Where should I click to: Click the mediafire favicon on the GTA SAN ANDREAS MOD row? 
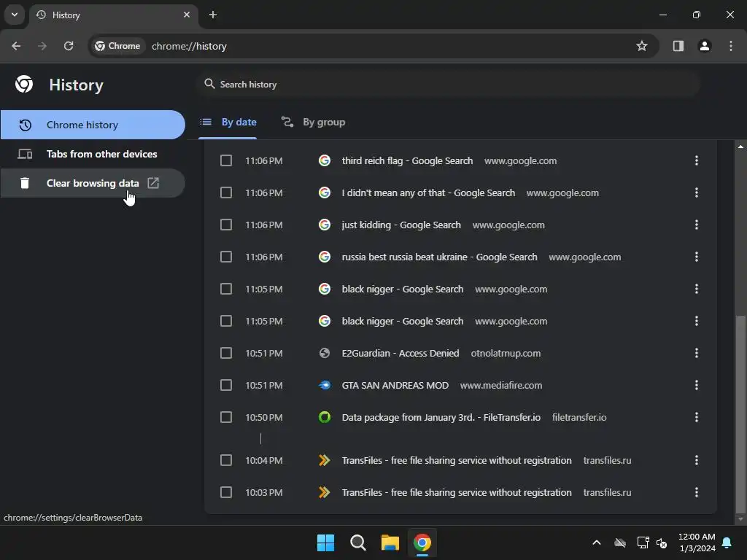(x=325, y=385)
